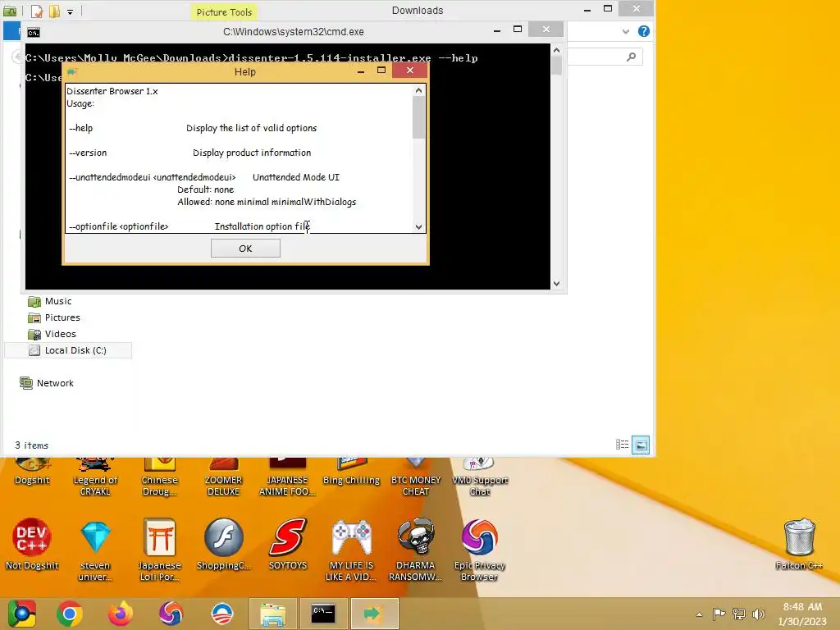The height and width of the screenshot is (630, 840).
Task: Click down arrow of cmd window scrollbar
Action: coord(557,283)
